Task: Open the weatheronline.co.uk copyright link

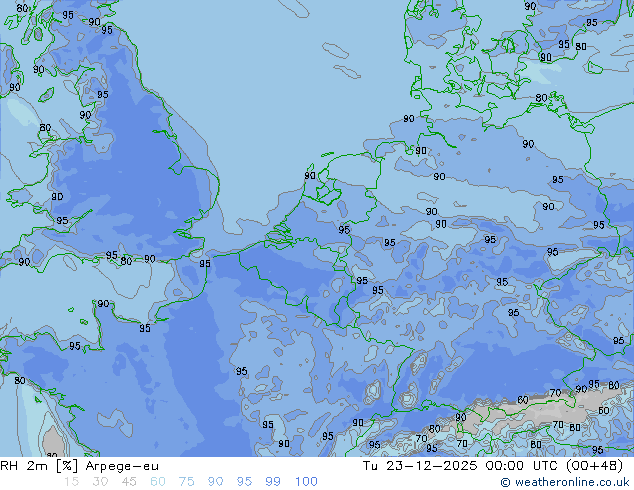Action: pyautogui.click(x=565, y=482)
